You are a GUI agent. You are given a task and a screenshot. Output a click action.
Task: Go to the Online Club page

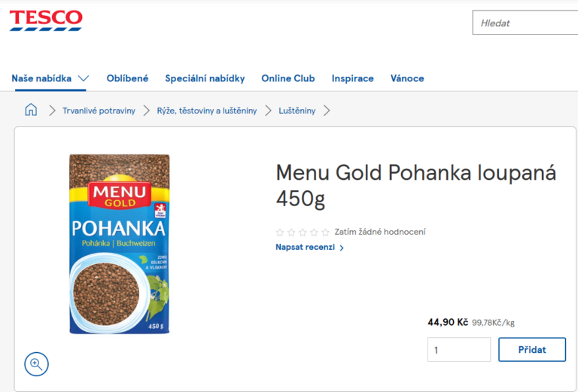[288, 78]
